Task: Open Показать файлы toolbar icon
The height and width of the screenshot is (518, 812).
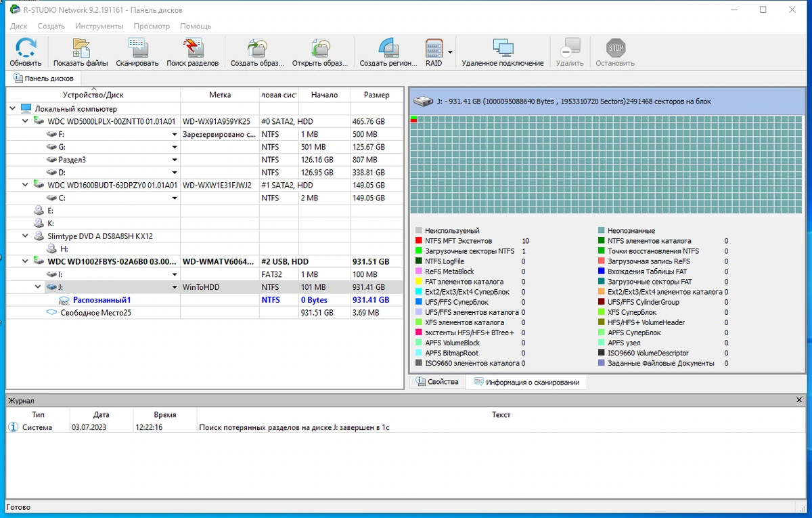Action: coord(81,48)
